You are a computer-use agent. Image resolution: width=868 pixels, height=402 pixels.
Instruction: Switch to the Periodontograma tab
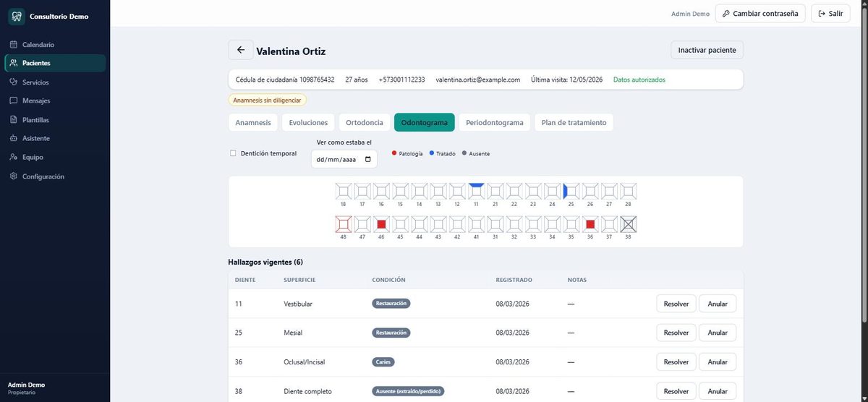pos(495,123)
